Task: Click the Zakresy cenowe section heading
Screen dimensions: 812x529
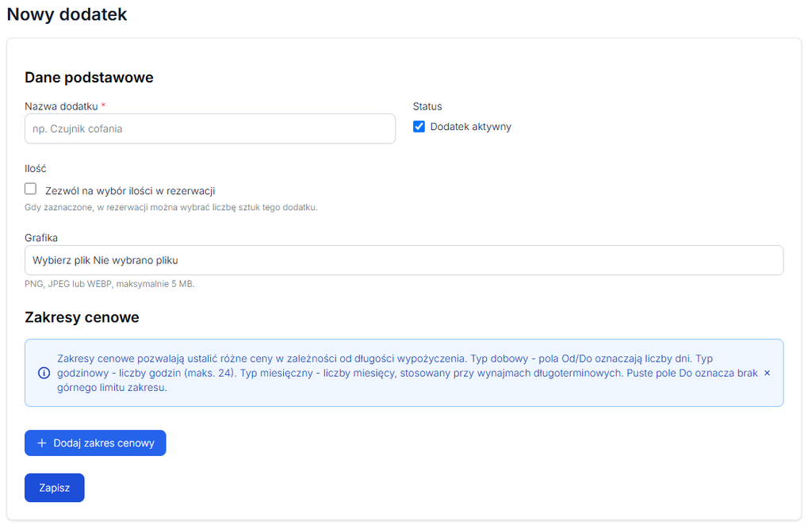Action: 82,317
